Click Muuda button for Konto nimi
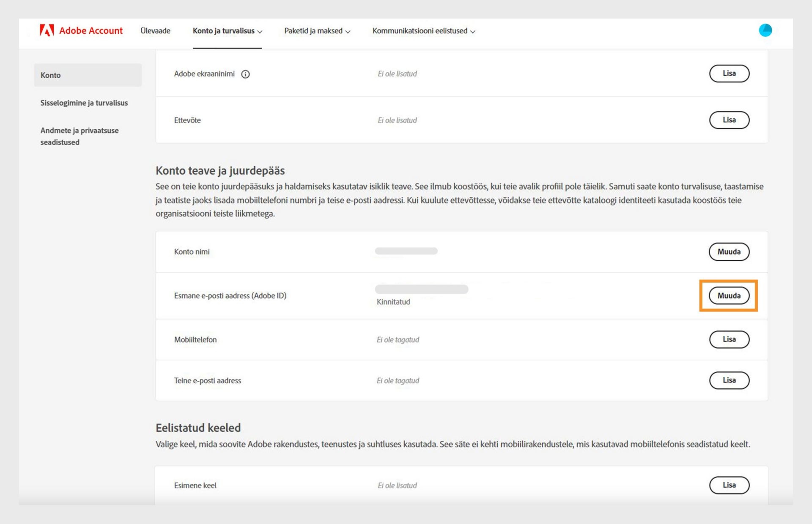Image resolution: width=812 pixels, height=524 pixels. (729, 252)
